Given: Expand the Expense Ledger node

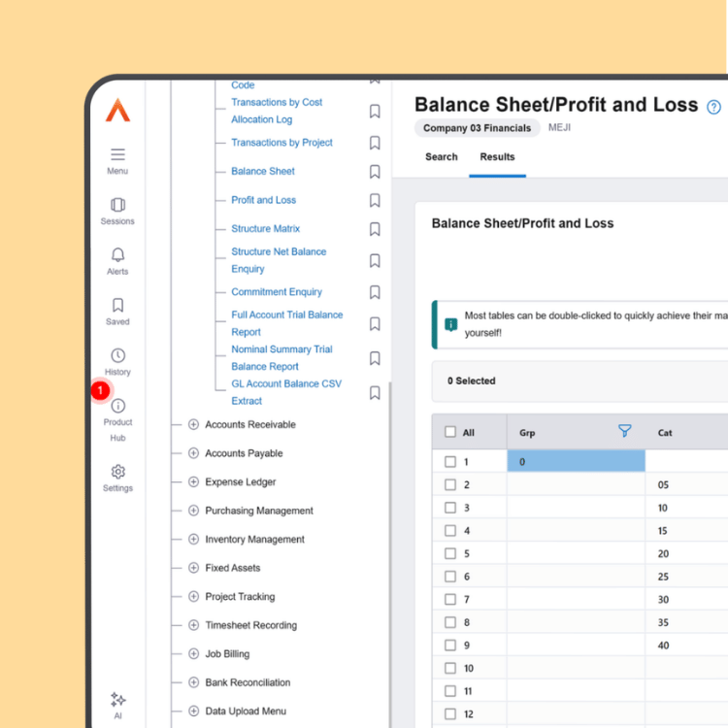Looking at the screenshot, I should tap(193, 481).
